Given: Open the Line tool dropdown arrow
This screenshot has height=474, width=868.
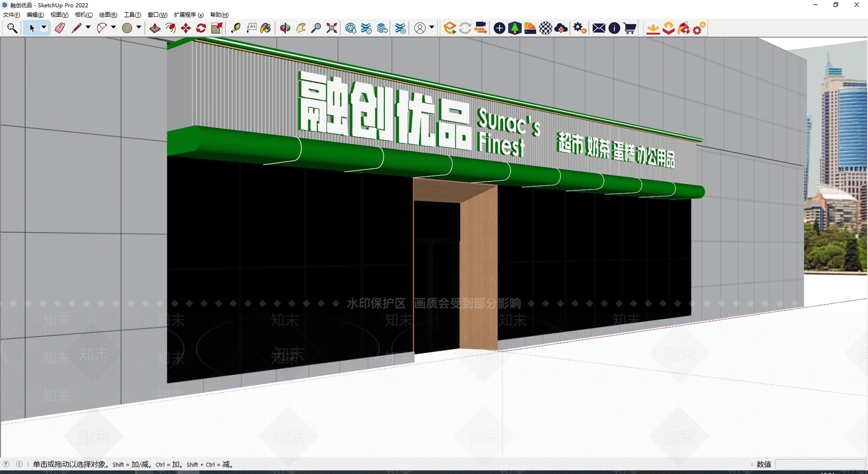Looking at the screenshot, I should [x=88, y=28].
